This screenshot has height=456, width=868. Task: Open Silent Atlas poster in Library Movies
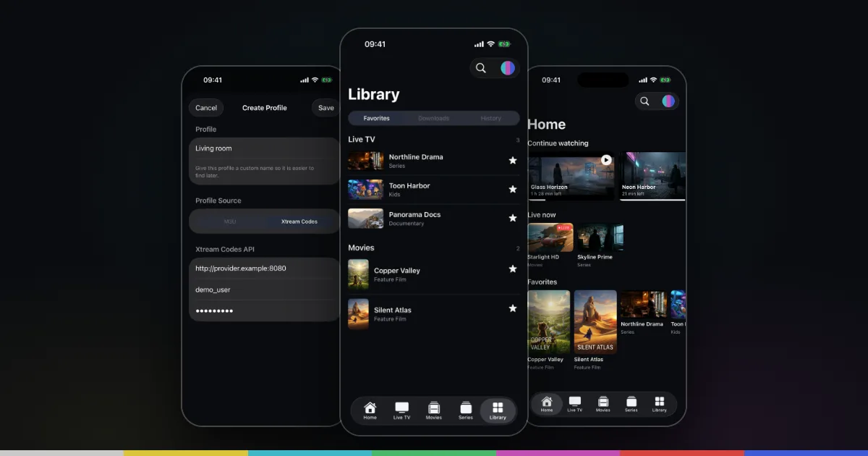[358, 314]
